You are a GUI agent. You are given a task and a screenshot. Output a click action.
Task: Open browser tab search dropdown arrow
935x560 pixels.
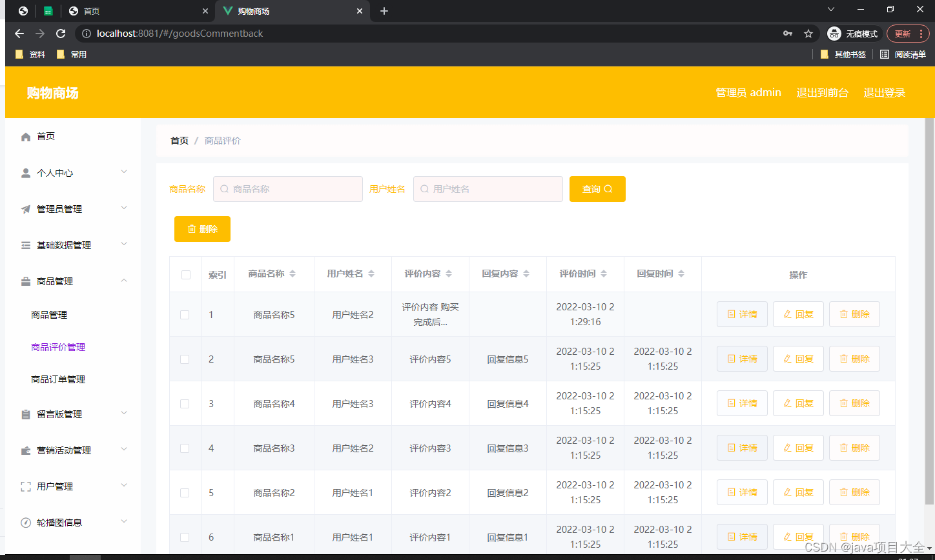[x=831, y=9]
